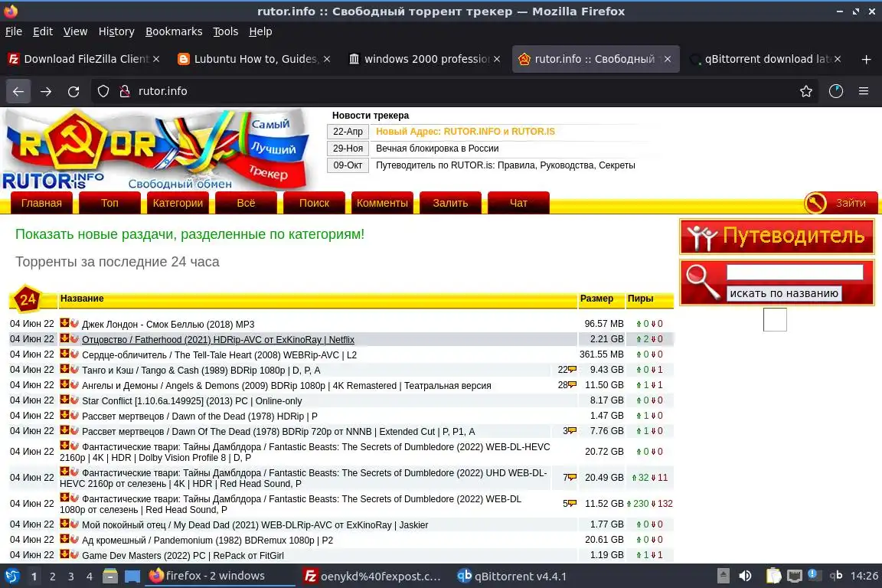The image size is (882, 588).
Task: Click Показать новые раздачи, разделенные по категориям link
Action: click(x=190, y=234)
